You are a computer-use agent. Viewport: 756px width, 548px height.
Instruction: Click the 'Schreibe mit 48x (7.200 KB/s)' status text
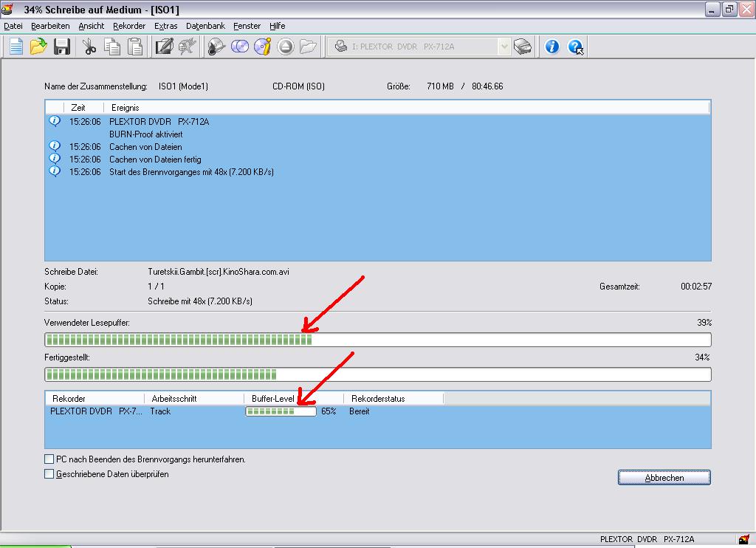(x=200, y=301)
